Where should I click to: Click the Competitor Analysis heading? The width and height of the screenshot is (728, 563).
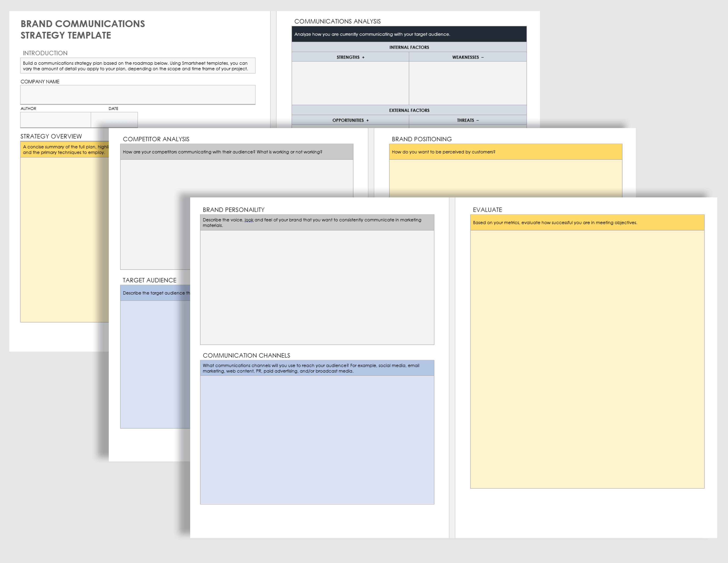pos(156,139)
